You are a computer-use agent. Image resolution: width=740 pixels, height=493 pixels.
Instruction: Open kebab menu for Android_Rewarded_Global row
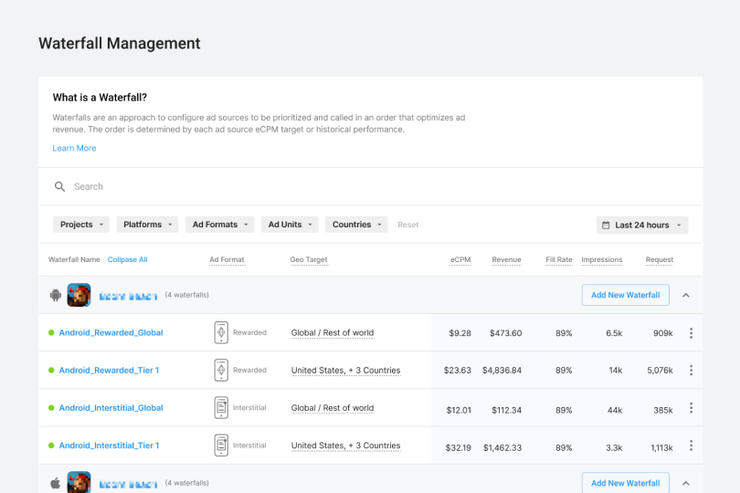tap(690, 333)
